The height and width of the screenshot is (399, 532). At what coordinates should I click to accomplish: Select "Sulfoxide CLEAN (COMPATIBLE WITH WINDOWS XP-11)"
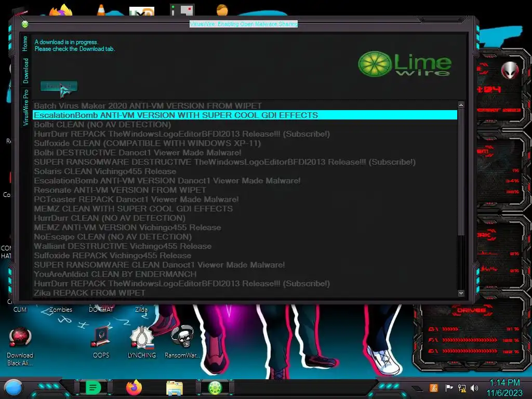(x=245, y=143)
